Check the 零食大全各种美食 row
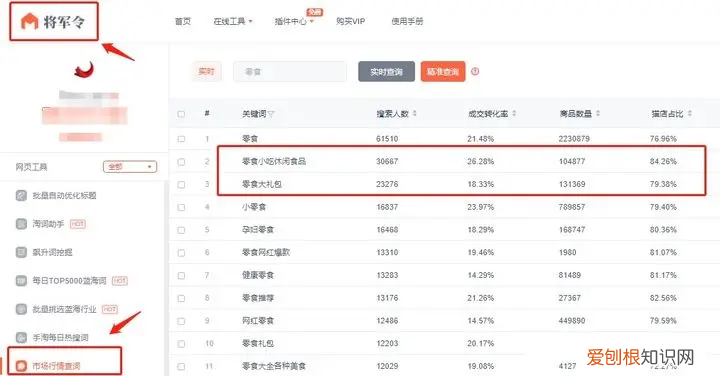 click(181, 366)
